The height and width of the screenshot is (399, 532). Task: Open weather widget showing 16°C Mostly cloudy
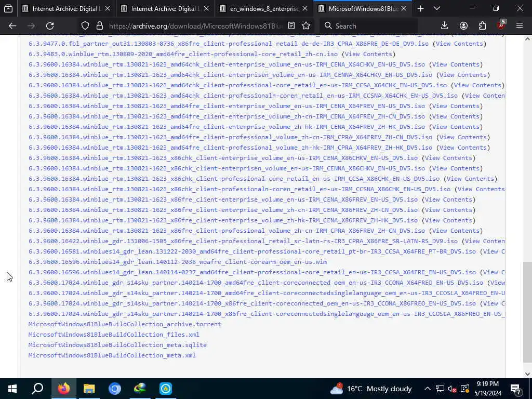click(371, 389)
